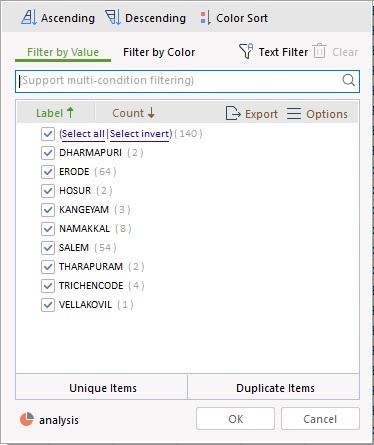Image resolution: width=374 pixels, height=445 pixels.
Task: Uncheck the NAMAKKAL checkbox
Action: tap(48, 229)
